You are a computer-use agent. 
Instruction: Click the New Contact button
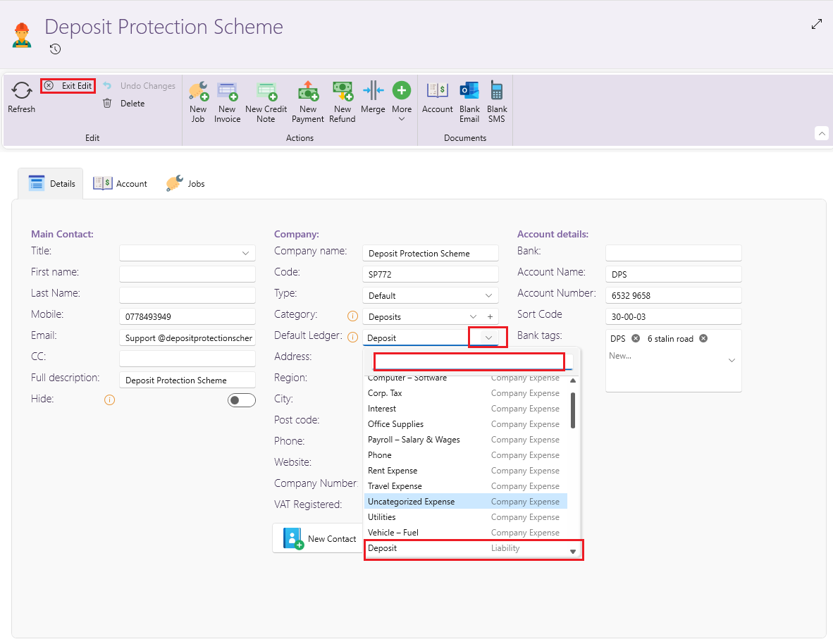319,538
